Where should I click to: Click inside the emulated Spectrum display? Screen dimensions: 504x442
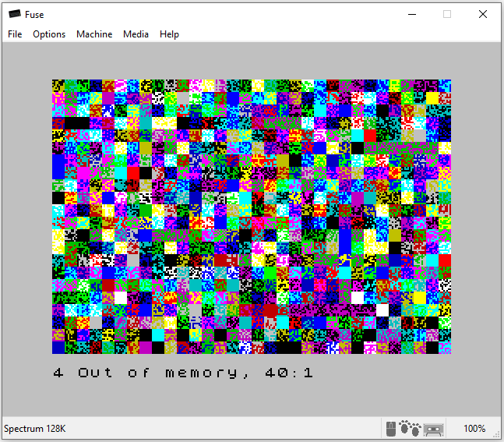click(x=252, y=230)
